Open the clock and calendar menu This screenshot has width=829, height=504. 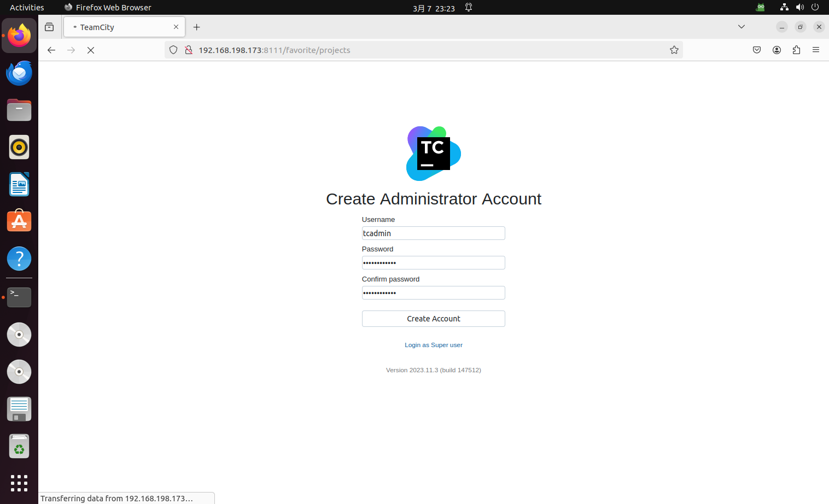click(x=434, y=8)
